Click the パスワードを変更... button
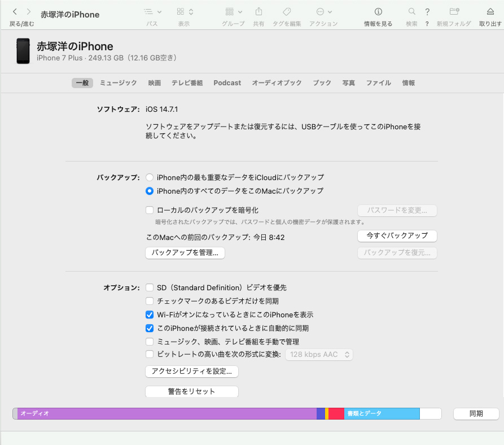Screen dimensions: 504x445 click(x=397, y=210)
